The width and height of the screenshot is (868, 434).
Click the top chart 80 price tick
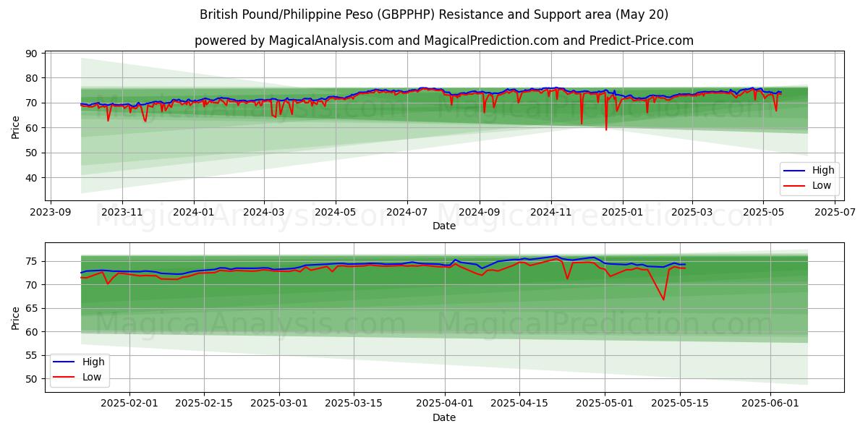pos(33,78)
